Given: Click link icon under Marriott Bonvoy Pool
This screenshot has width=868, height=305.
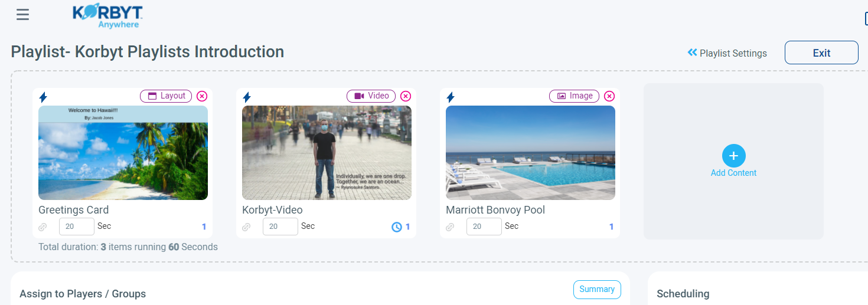Looking at the screenshot, I should click(x=450, y=227).
